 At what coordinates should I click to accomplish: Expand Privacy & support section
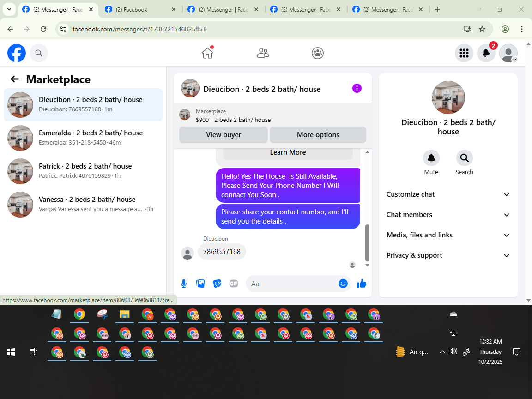(x=448, y=255)
